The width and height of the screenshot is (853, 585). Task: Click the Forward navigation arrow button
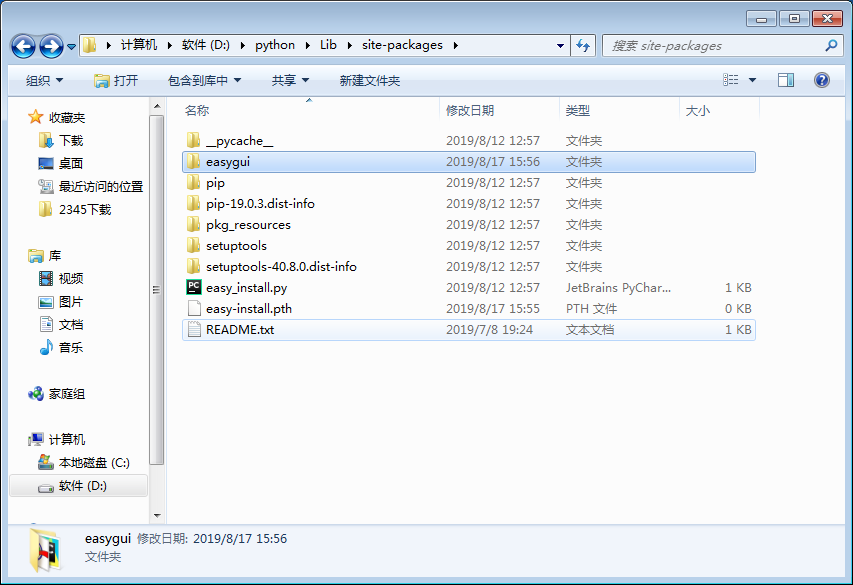pos(51,46)
